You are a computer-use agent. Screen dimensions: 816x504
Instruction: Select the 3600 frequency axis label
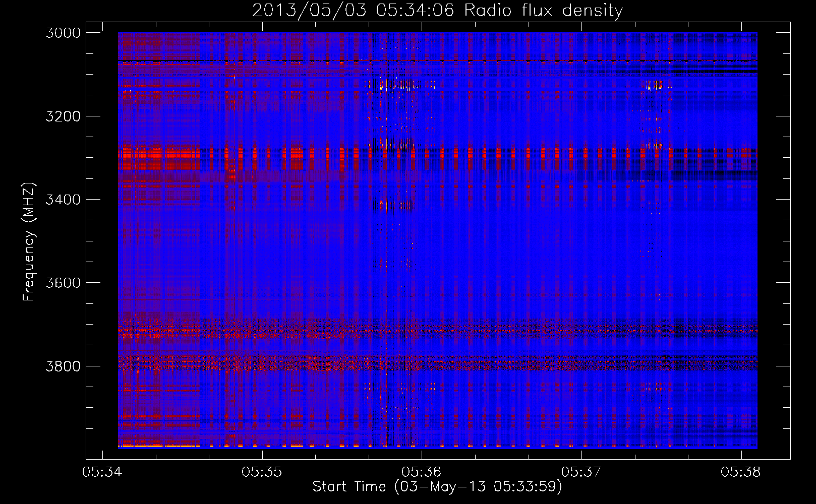click(x=63, y=283)
